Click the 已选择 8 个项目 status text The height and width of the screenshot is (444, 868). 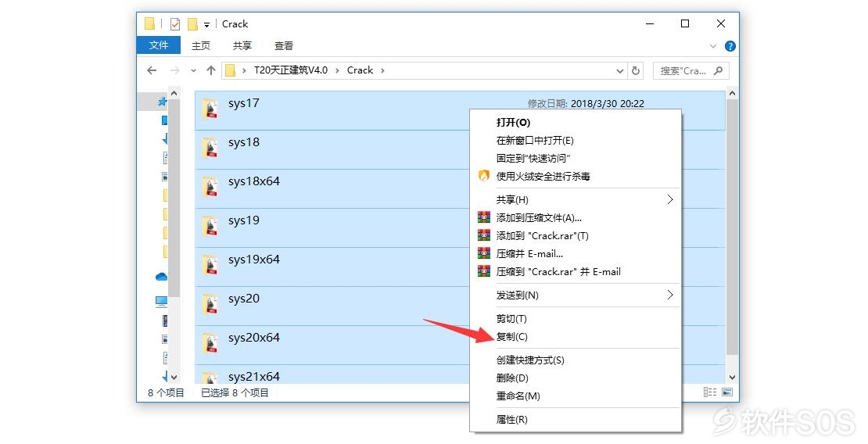click(235, 392)
